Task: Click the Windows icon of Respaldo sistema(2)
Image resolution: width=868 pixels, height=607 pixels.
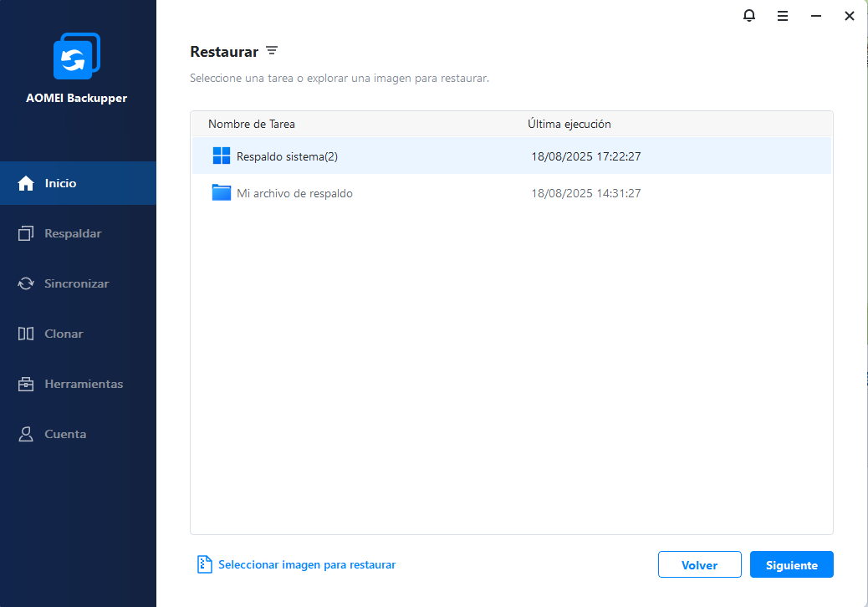Action: point(222,156)
